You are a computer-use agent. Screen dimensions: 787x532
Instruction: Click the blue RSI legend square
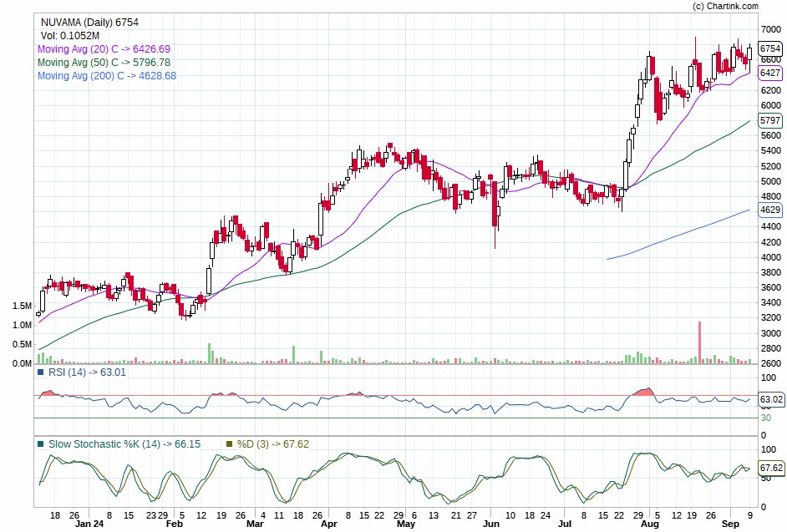(x=41, y=372)
